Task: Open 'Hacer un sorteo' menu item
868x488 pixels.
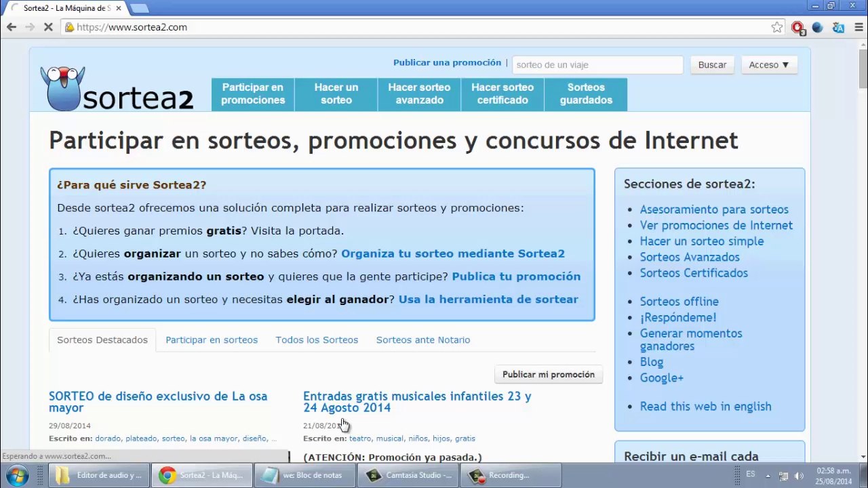Action: click(336, 94)
